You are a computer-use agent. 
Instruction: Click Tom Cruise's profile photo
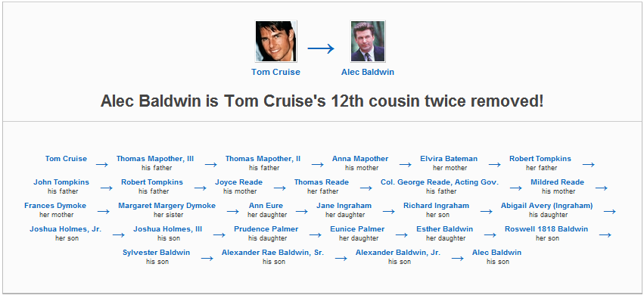(x=275, y=42)
